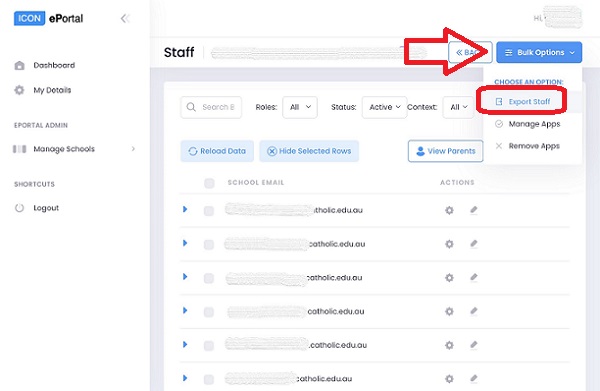Click the edit pencil in fourth staff row
This screenshot has height=391, width=600.
tap(474, 311)
